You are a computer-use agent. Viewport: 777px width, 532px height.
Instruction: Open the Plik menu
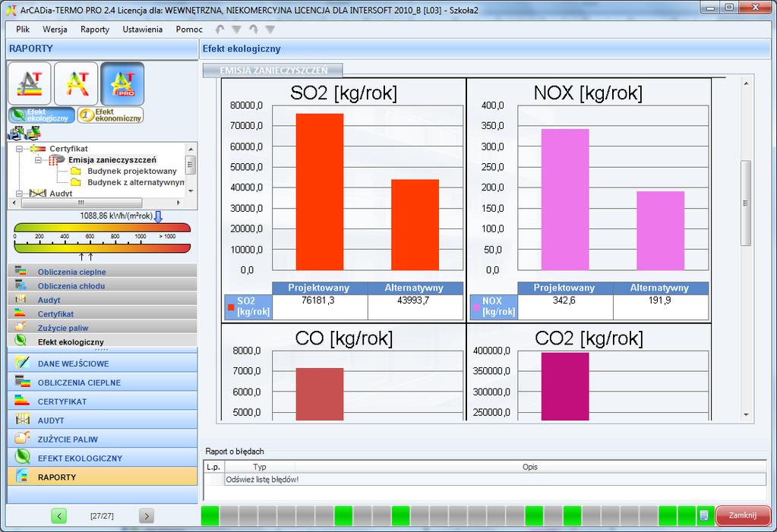pos(23,30)
